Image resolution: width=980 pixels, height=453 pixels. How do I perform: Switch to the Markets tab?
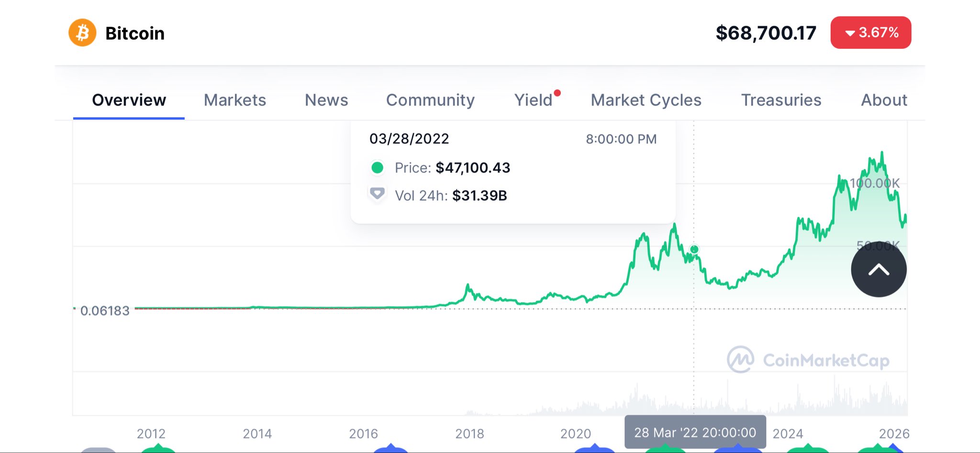click(234, 100)
